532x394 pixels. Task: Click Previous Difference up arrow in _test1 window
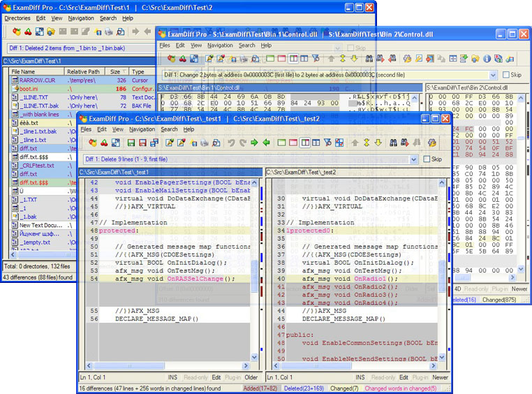(355, 143)
